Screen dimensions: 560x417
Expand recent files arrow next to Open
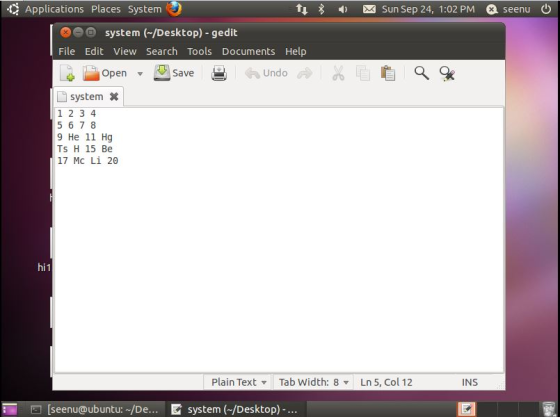click(140, 74)
